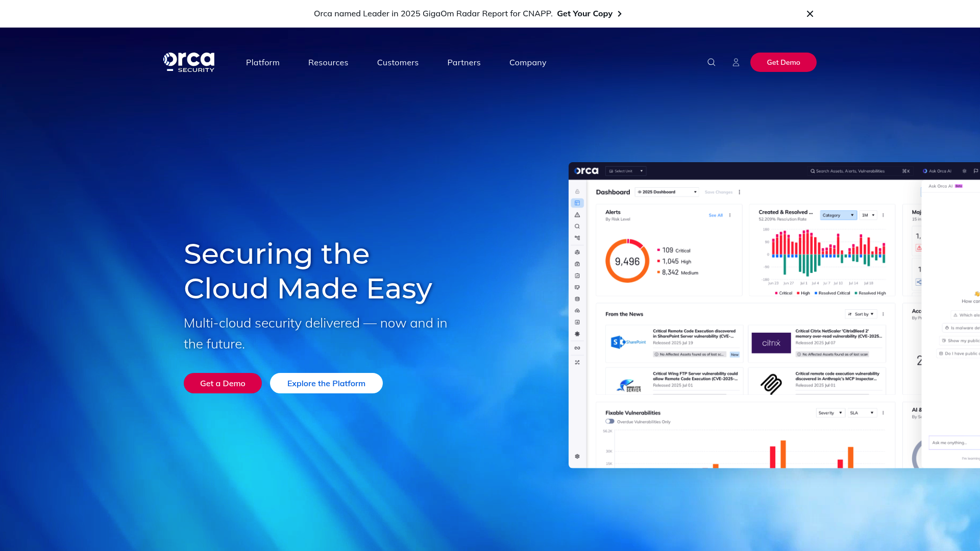Open the Resources menu
The width and height of the screenshot is (980, 551).
pos(328,62)
